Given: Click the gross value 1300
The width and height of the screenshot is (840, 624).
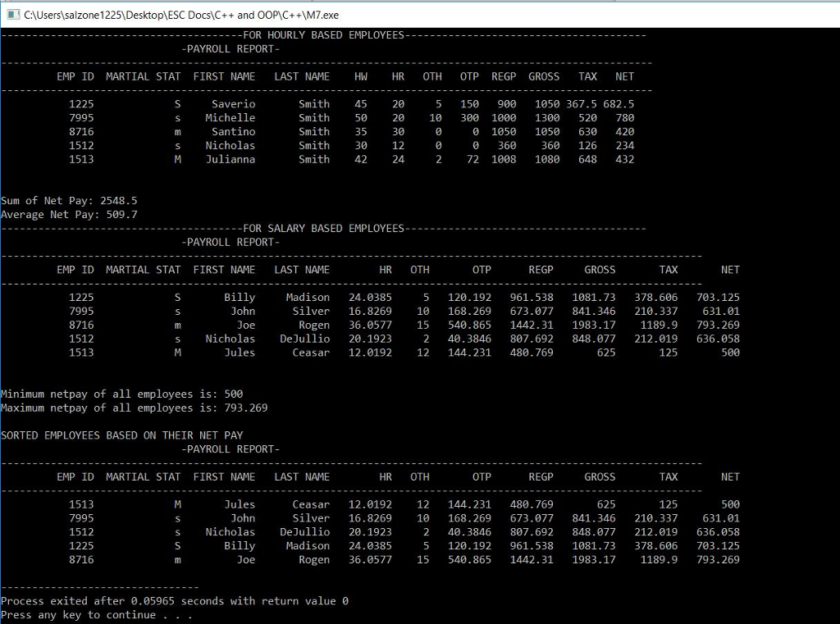Looking at the screenshot, I should (x=546, y=118).
